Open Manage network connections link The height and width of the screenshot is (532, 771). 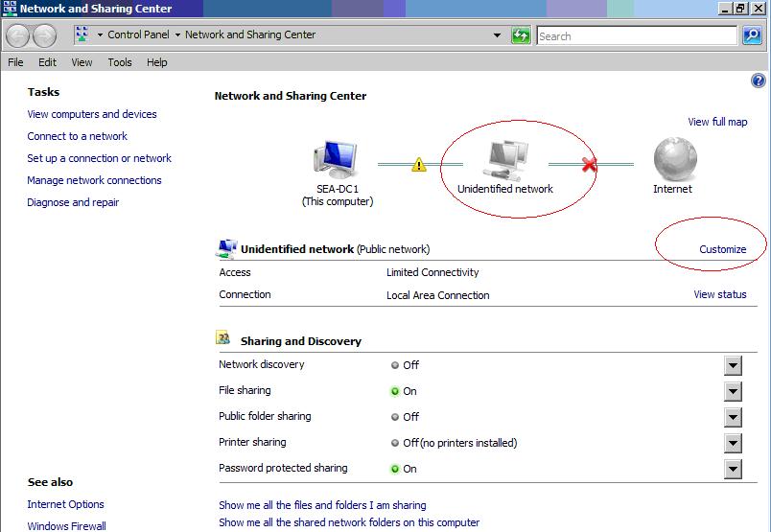tap(94, 180)
